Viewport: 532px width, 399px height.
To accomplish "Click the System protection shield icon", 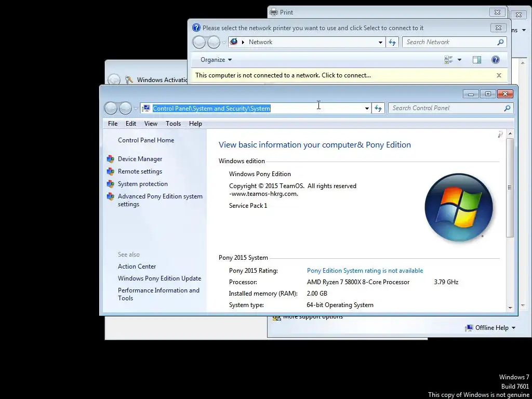I will click(x=110, y=184).
